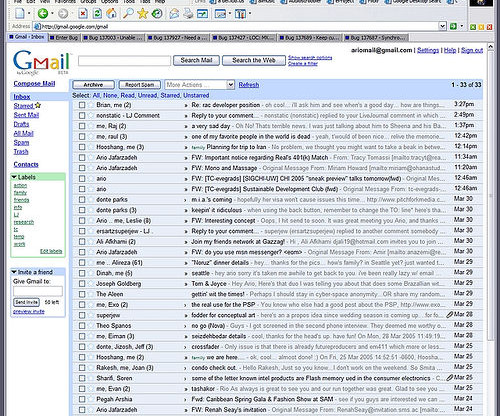Open the New page dropdown arrow

click(29, 14)
